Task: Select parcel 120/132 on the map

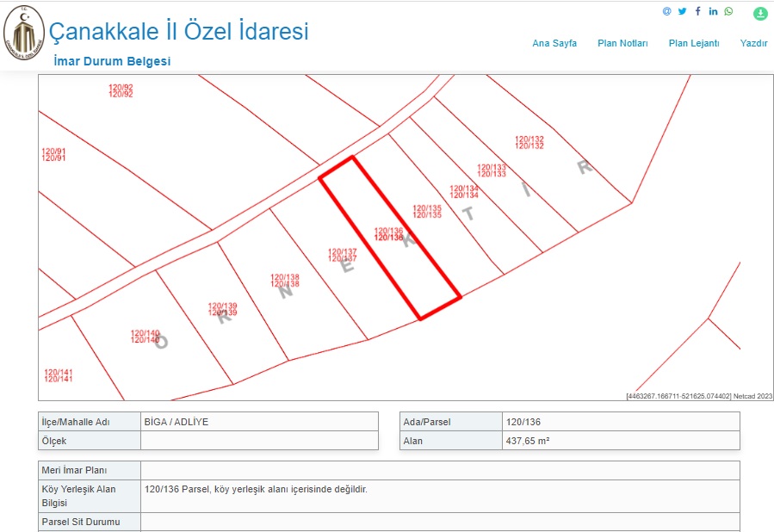Action: pyautogui.click(x=529, y=142)
